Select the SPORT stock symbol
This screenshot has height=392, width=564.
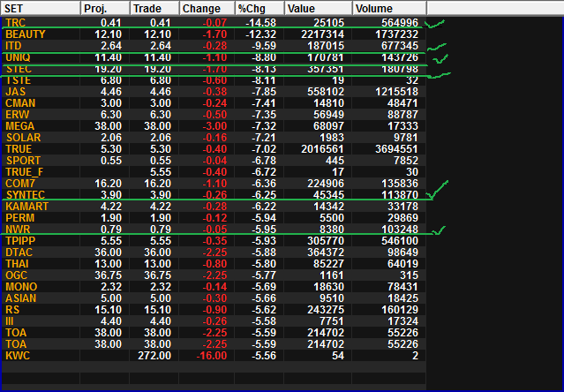pyautogui.click(x=23, y=161)
